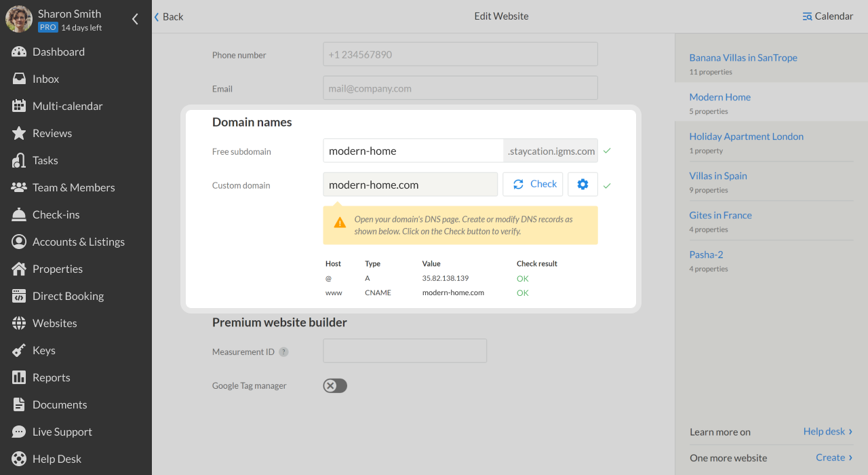The image size is (868, 475).
Task: Open the Dashboard gauge icon
Action: pos(19,52)
